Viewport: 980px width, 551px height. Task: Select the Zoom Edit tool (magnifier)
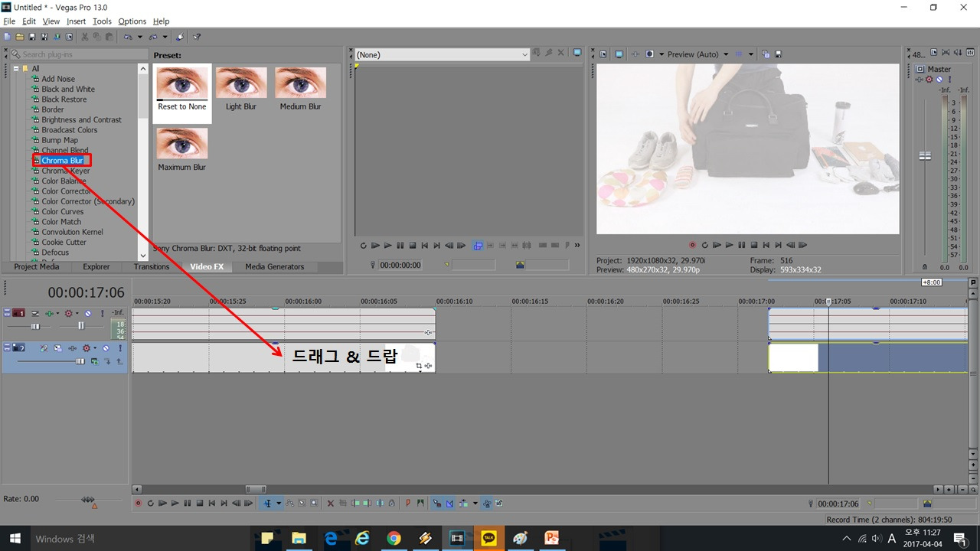click(313, 503)
